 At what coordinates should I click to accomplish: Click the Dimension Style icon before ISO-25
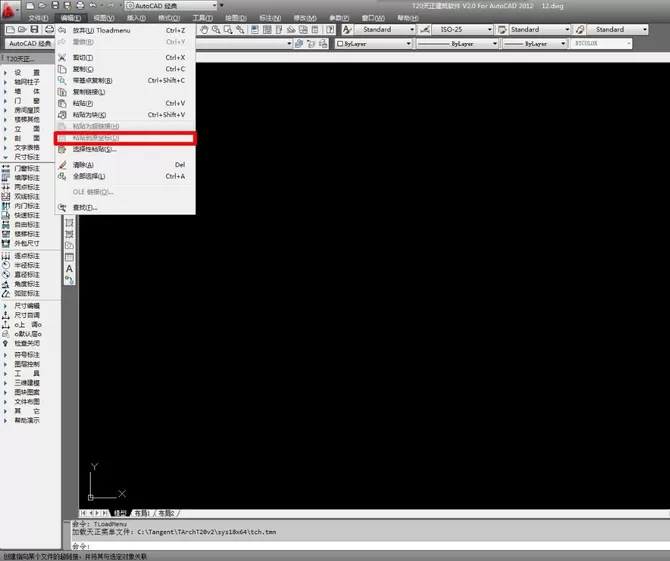point(425,29)
